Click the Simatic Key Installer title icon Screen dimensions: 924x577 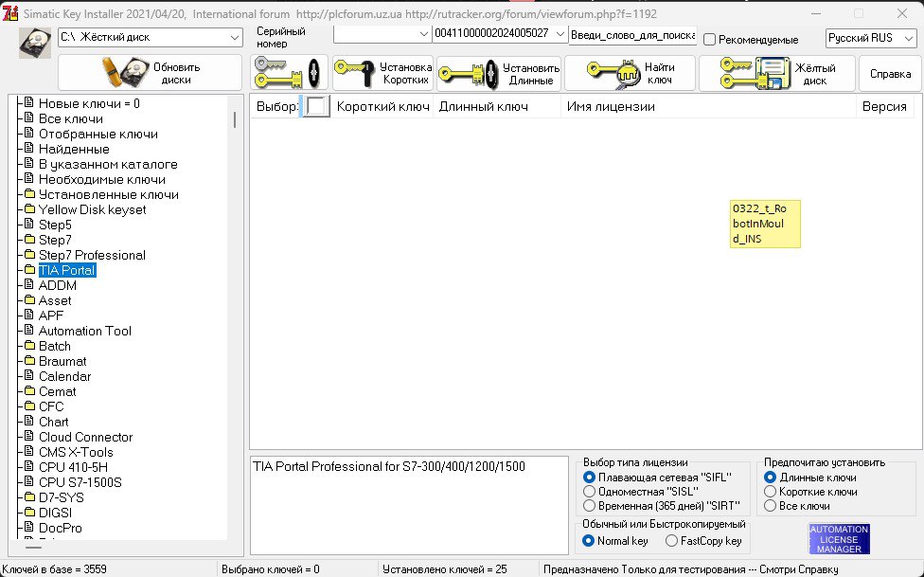pyautogui.click(x=10, y=13)
